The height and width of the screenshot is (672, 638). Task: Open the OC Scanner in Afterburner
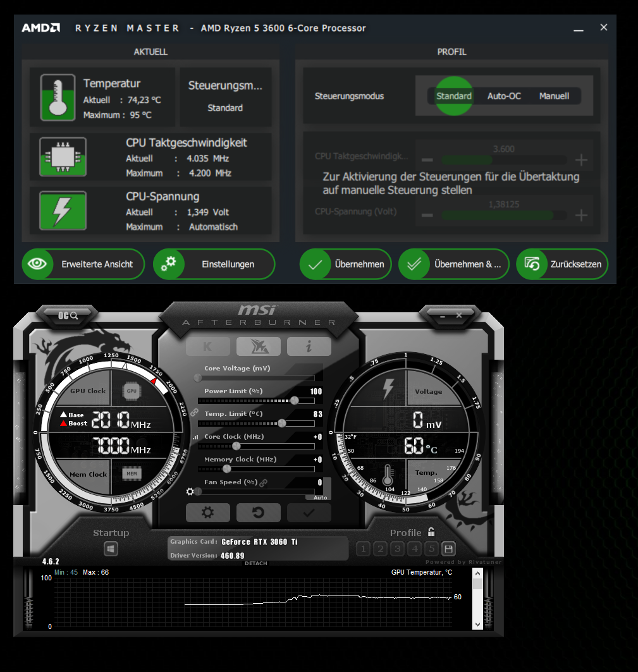pyautogui.click(x=68, y=316)
